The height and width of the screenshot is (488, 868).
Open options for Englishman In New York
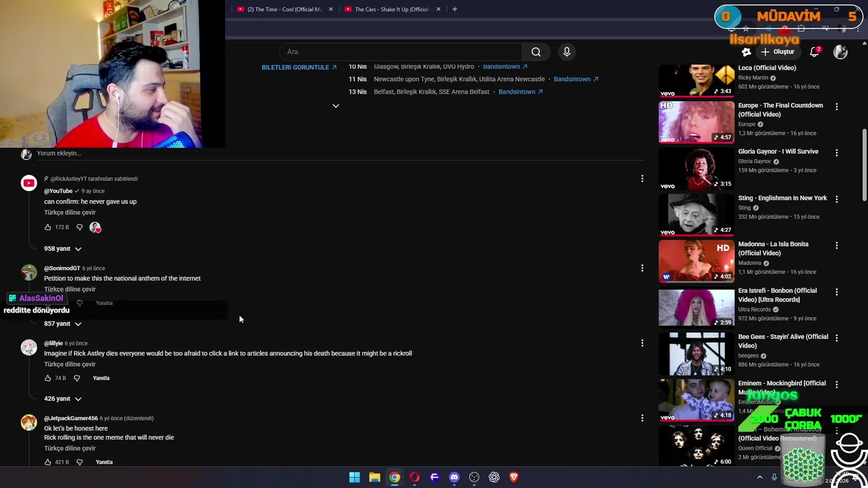[x=836, y=199]
